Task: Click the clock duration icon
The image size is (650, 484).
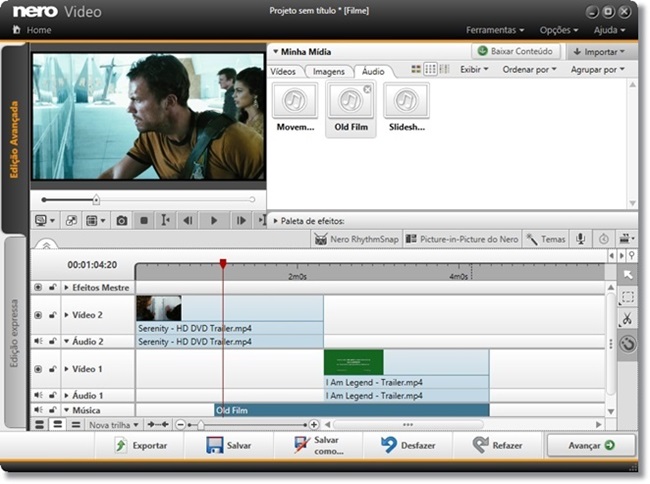Action: [x=604, y=239]
